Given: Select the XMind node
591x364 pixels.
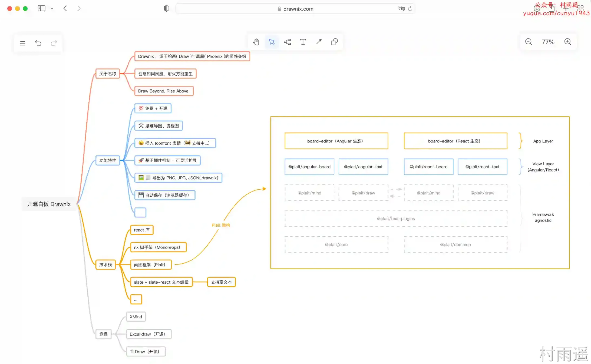Looking at the screenshot, I should (136, 317).
